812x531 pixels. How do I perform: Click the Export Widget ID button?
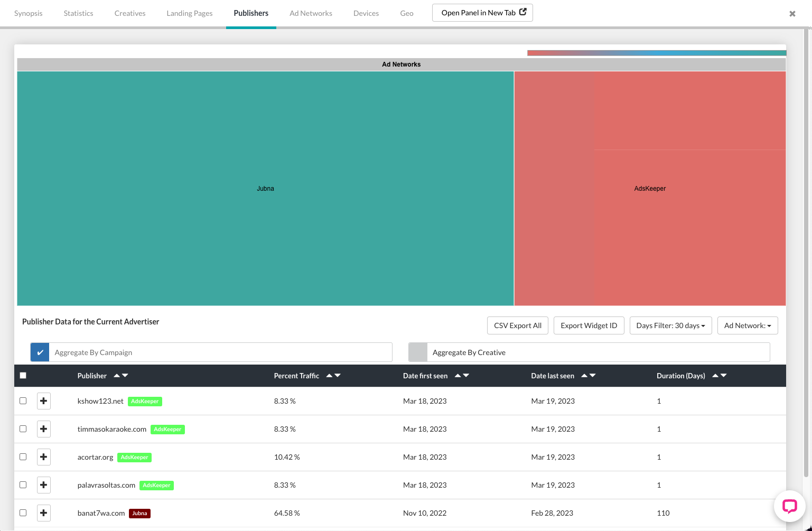pyautogui.click(x=589, y=325)
